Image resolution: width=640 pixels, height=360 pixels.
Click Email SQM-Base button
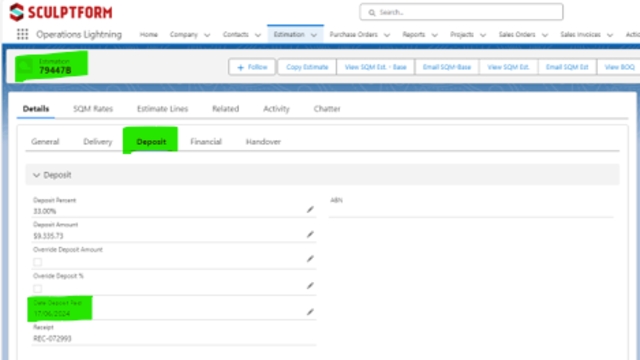pos(447,67)
